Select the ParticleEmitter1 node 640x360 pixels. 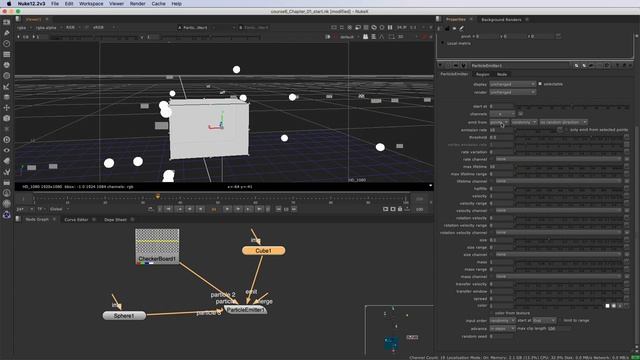point(246,310)
